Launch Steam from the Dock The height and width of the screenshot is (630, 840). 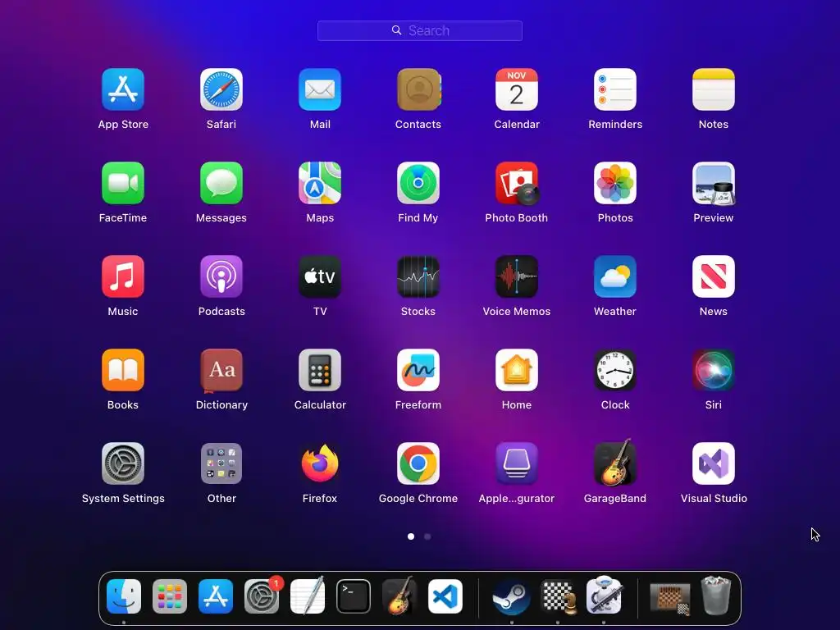click(x=512, y=598)
